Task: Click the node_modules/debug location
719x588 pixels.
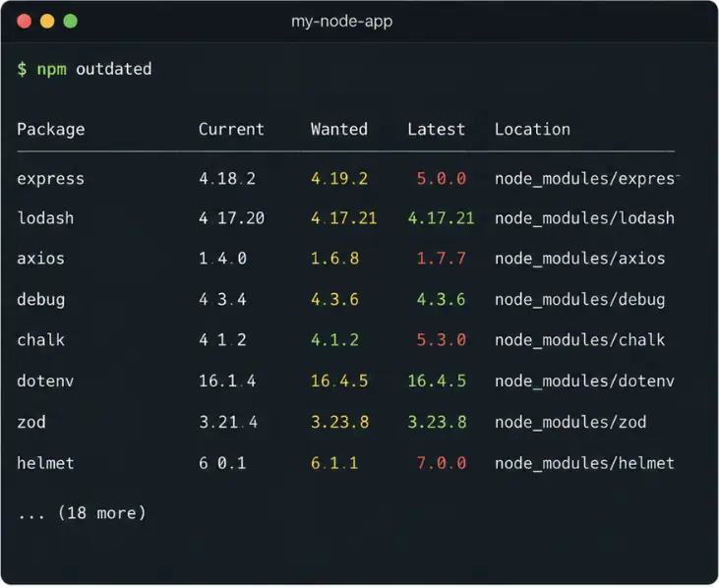Action: click(579, 300)
